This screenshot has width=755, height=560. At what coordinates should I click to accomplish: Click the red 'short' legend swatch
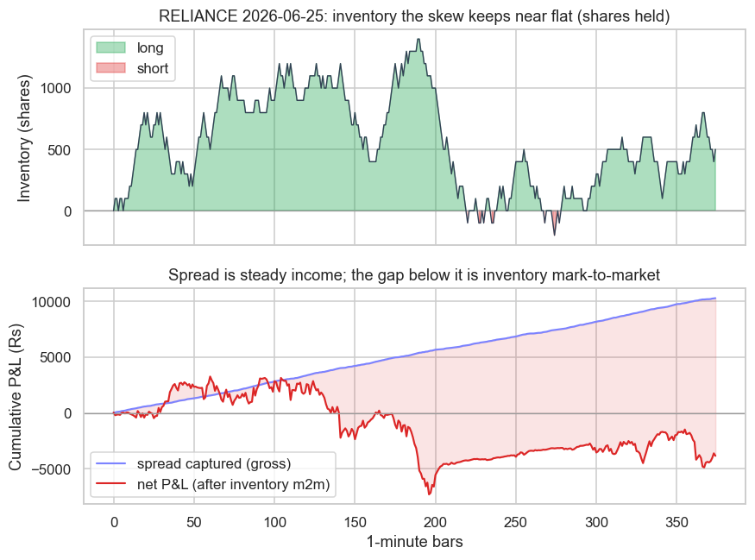coord(110,68)
